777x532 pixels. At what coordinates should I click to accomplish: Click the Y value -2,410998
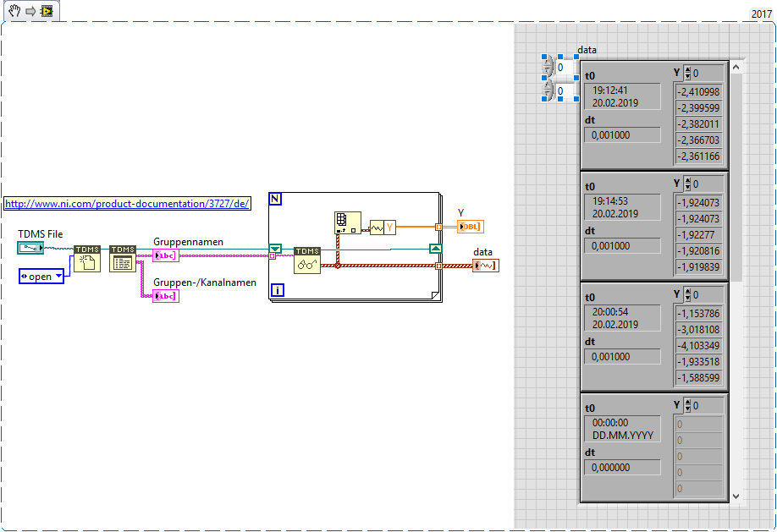698,91
